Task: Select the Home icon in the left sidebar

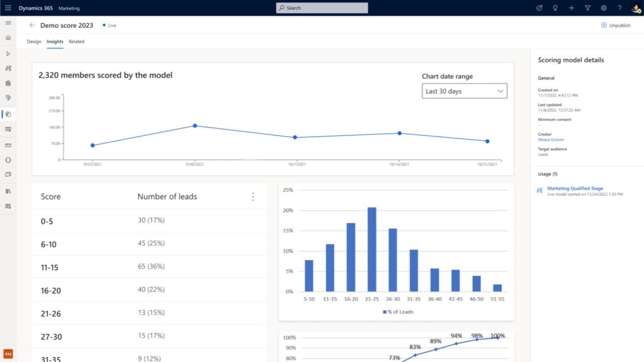Action: [8, 38]
